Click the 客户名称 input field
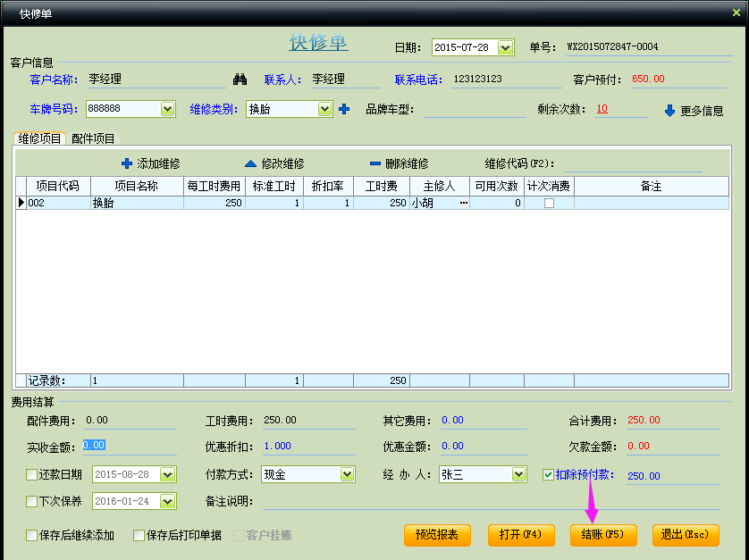The width and height of the screenshot is (749, 560). (156, 79)
